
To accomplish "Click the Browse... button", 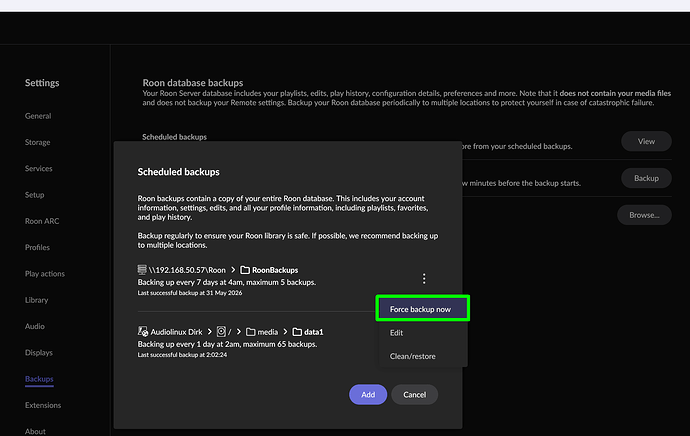I will coord(644,215).
